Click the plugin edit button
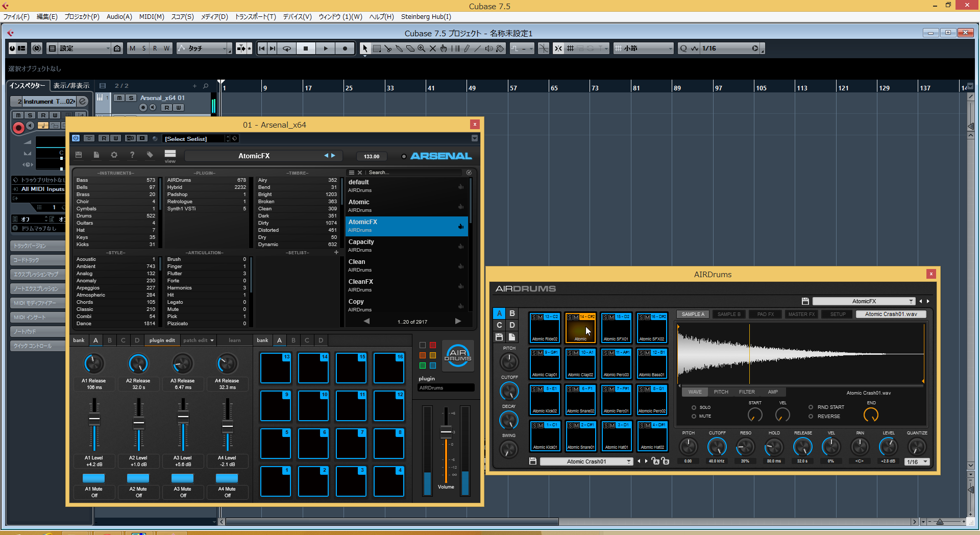 (x=162, y=340)
